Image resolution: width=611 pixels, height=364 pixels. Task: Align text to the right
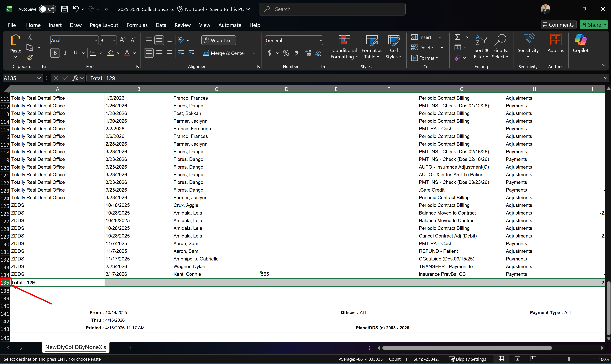(169, 53)
